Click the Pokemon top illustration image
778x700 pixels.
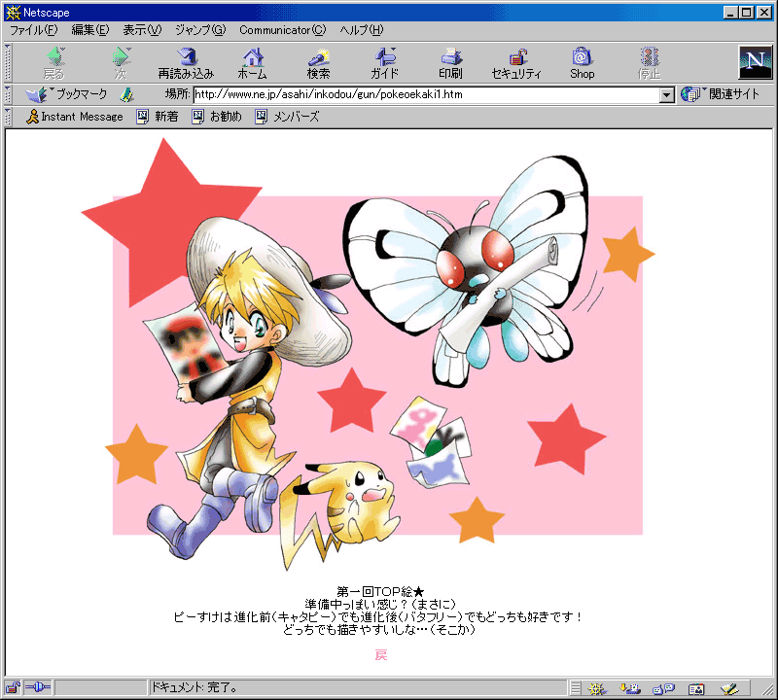click(368, 355)
